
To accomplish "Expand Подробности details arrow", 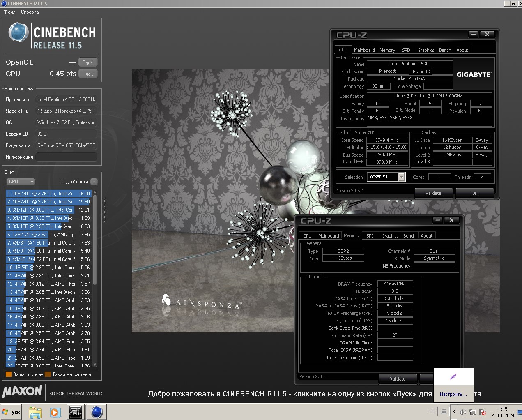I will click(x=94, y=182).
